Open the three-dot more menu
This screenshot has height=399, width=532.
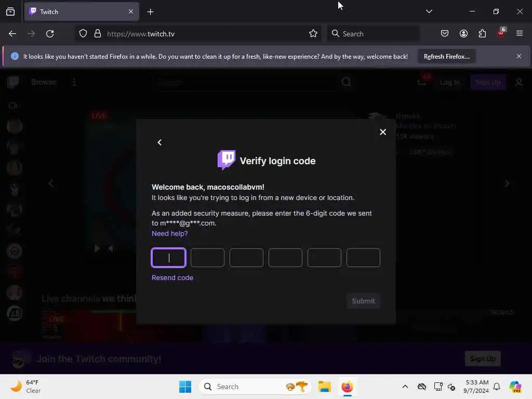point(74,82)
